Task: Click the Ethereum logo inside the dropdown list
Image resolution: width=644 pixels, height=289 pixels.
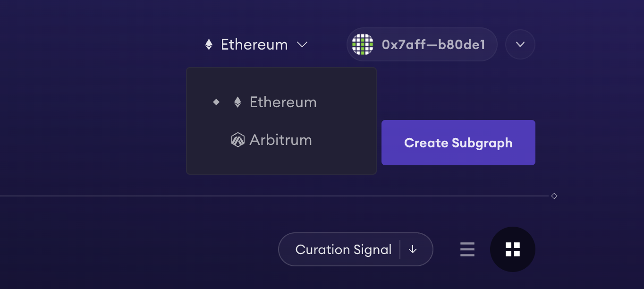Action: (x=238, y=102)
